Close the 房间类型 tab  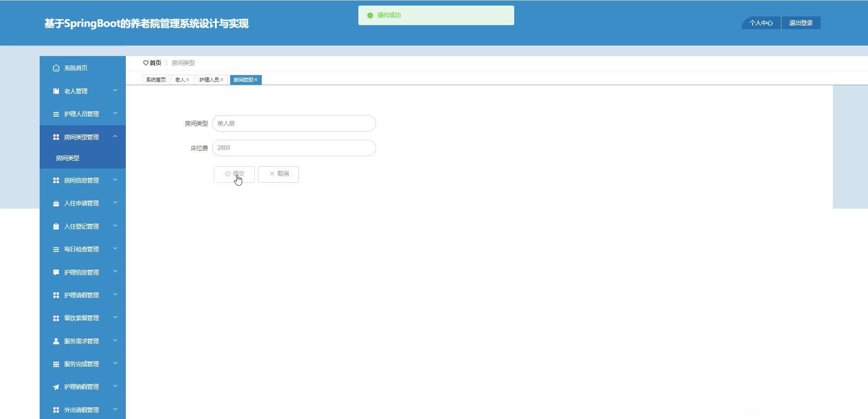pyautogui.click(x=256, y=80)
